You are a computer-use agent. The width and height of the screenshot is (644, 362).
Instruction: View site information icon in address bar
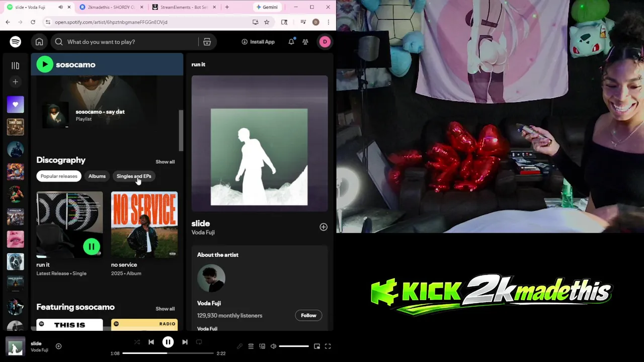[x=48, y=22]
